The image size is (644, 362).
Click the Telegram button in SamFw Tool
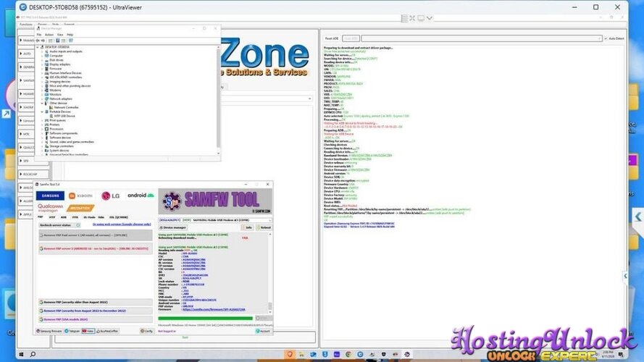[x=72, y=331]
